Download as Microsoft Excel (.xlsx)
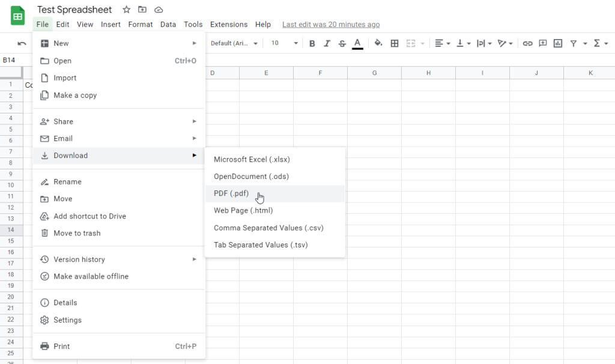Viewport: 615px width, 364px height. 275,159
